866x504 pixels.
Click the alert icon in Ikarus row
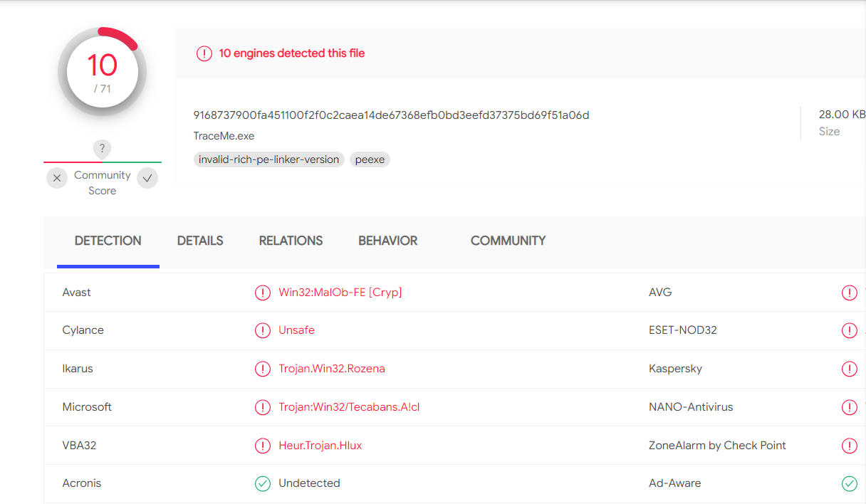pos(263,369)
